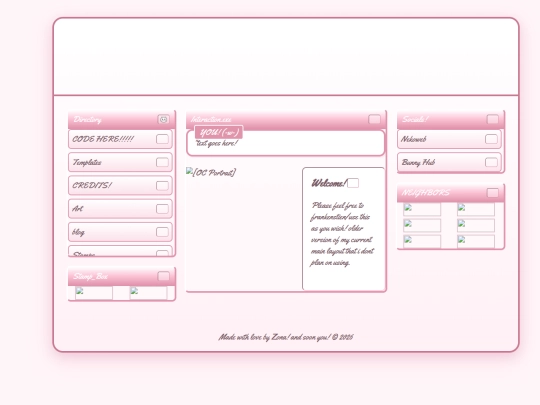Click the icon box beside CODE HERE!!!!!

[x=162, y=139]
